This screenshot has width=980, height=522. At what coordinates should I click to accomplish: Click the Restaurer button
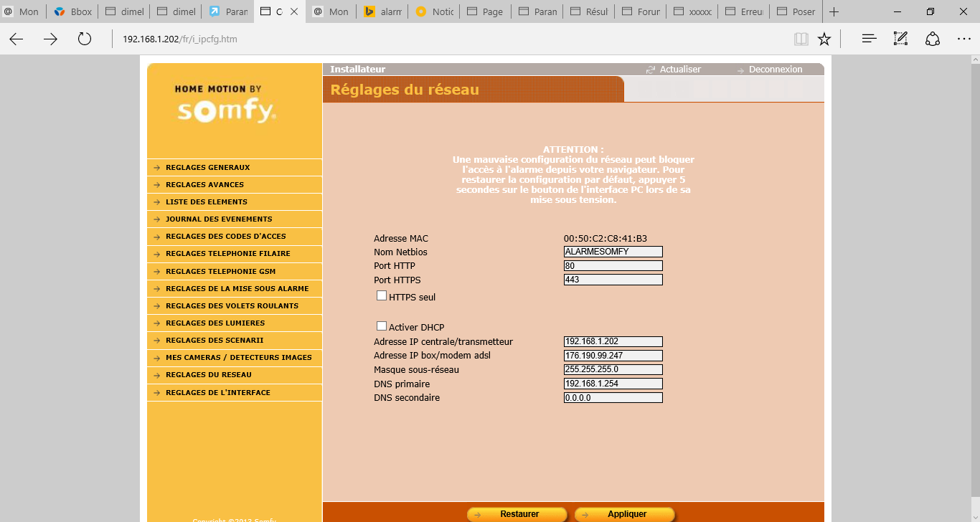[x=517, y=514]
